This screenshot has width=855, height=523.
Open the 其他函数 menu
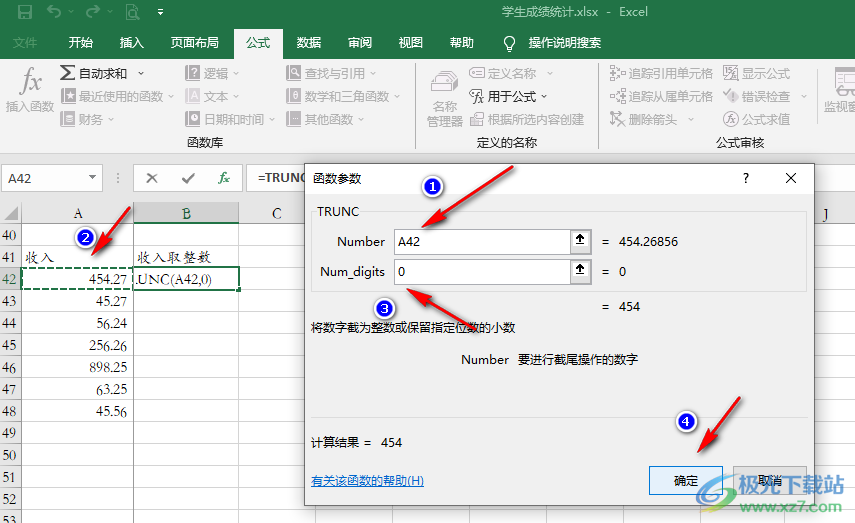[x=325, y=119]
